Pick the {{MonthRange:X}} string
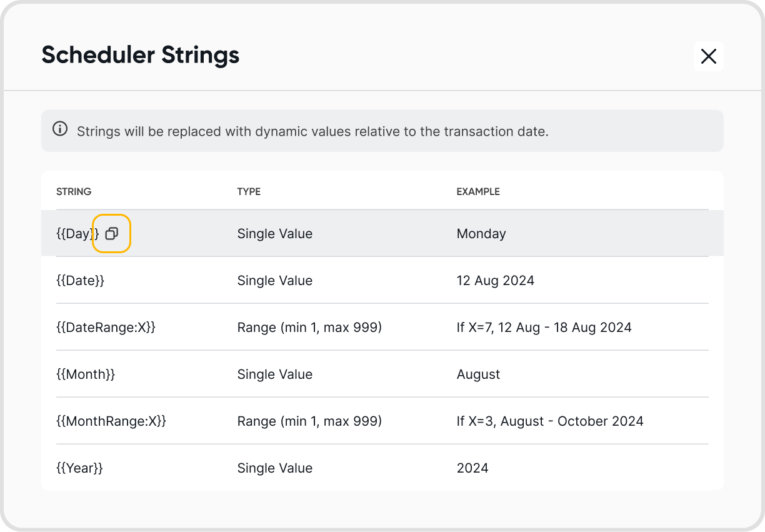The width and height of the screenshot is (765, 532). tap(111, 421)
